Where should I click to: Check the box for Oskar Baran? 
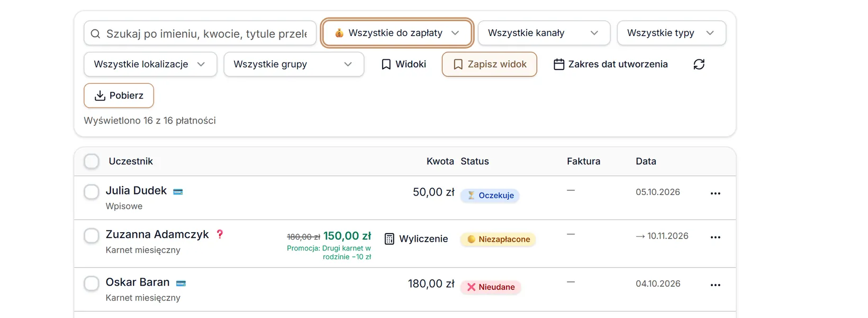[92, 284]
